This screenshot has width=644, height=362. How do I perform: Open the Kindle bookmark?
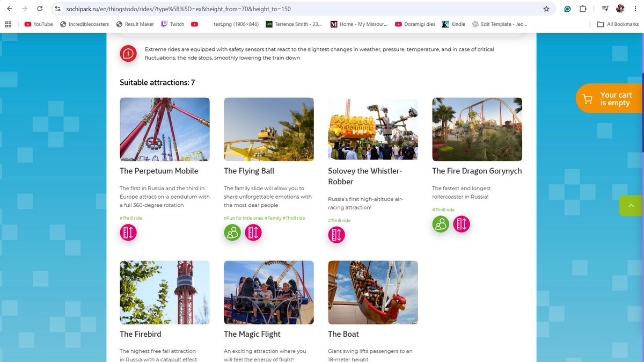[x=454, y=24]
